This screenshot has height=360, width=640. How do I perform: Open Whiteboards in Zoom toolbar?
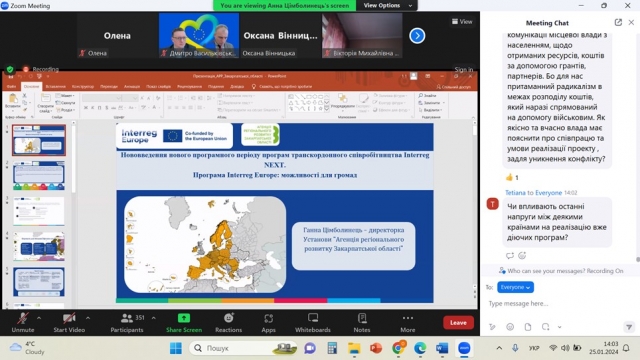tap(313, 322)
